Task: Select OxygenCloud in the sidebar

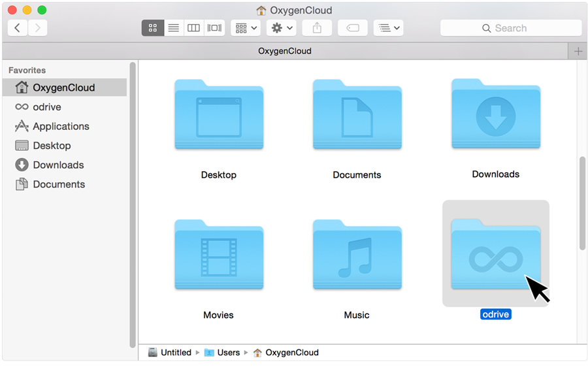Action: coord(65,88)
